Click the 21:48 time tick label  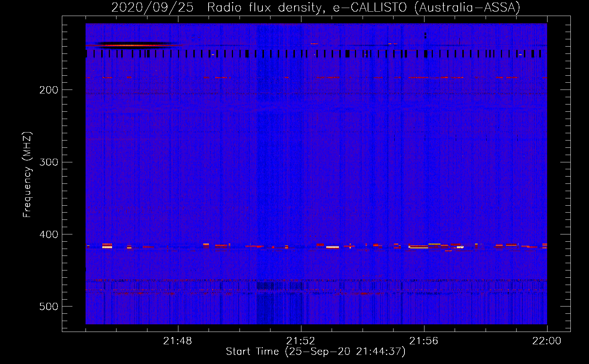[178, 341]
